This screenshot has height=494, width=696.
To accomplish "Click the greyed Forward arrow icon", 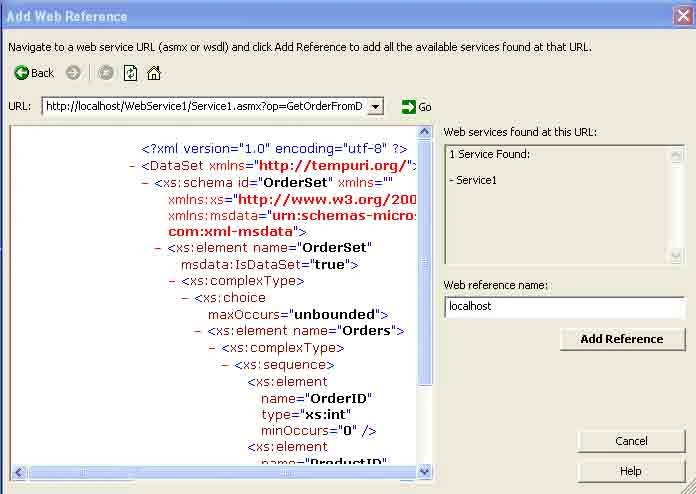I will point(73,73).
